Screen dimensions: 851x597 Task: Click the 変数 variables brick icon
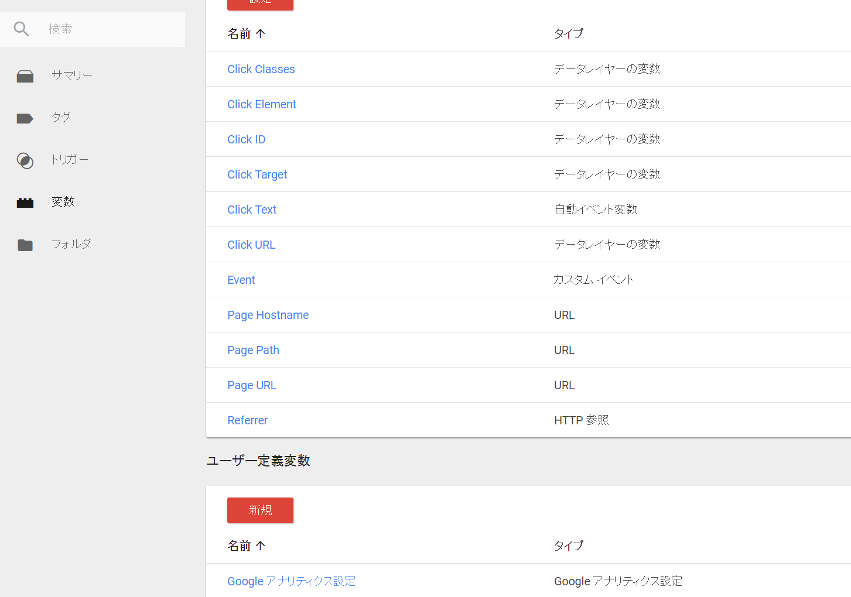click(25, 203)
